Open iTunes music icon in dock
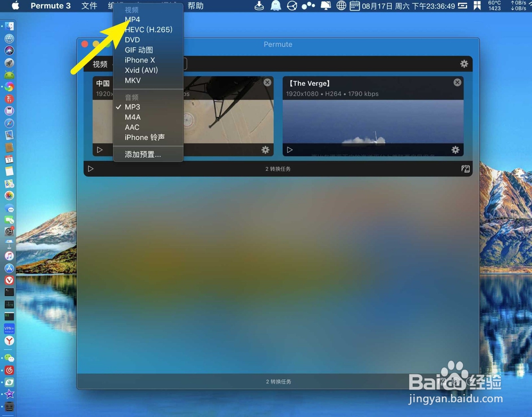 point(9,255)
